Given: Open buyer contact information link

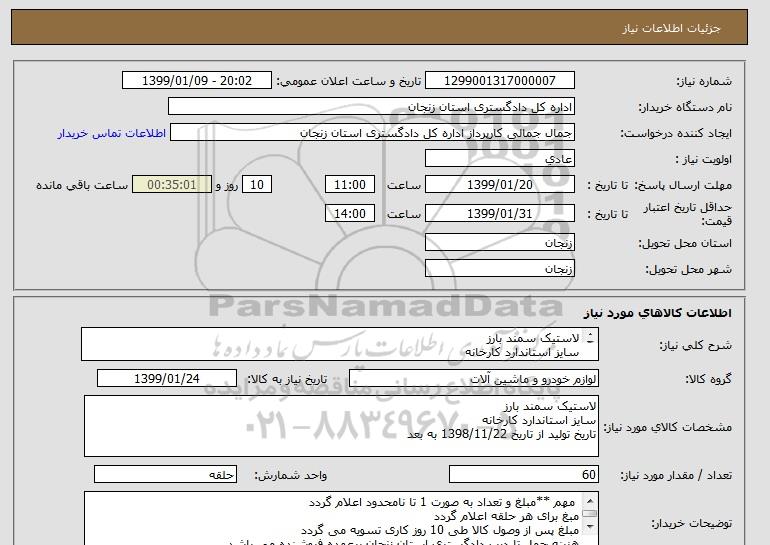Looking at the screenshot, I should tap(112, 133).
